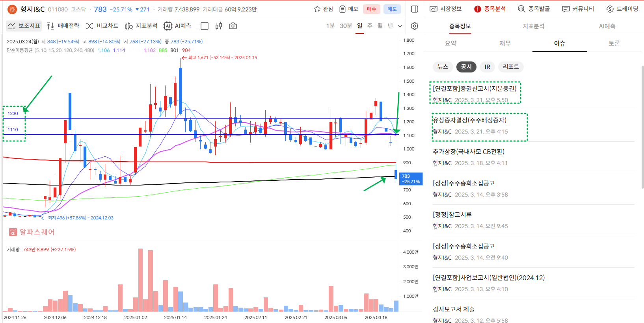
Task: Click the 최저 496 low marker
Action: (77, 218)
